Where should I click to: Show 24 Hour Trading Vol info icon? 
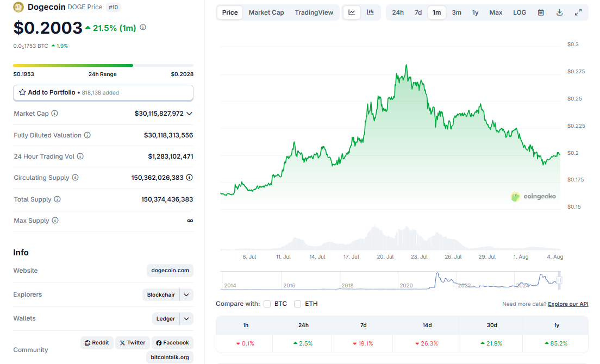point(80,156)
